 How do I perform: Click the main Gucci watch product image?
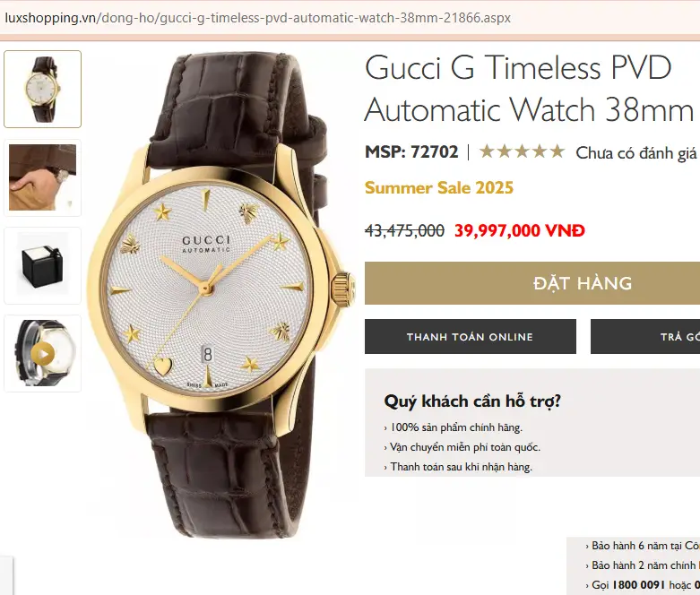click(x=221, y=296)
